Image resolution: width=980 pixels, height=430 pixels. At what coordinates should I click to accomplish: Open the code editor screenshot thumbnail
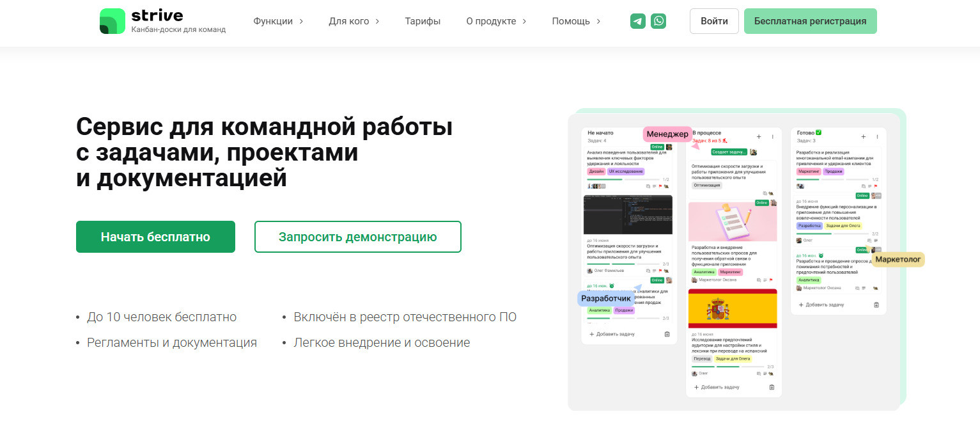pyautogui.click(x=628, y=215)
